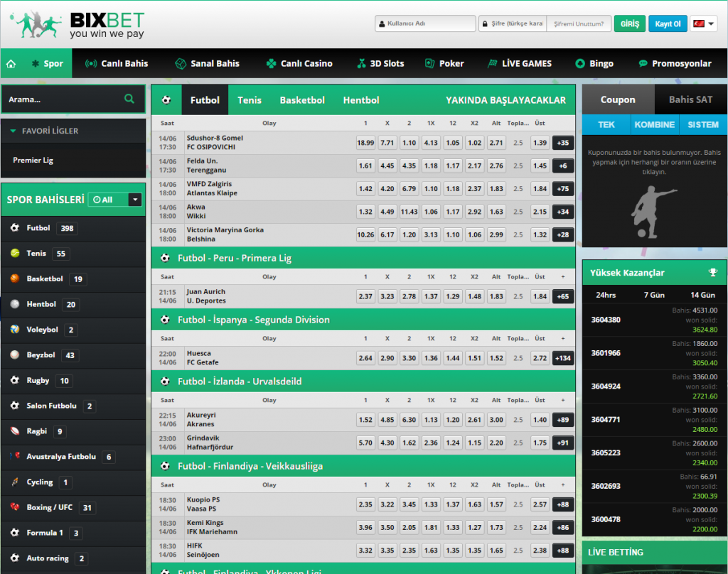Switch to the Tenis tab
728x574 pixels.
pos(250,99)
